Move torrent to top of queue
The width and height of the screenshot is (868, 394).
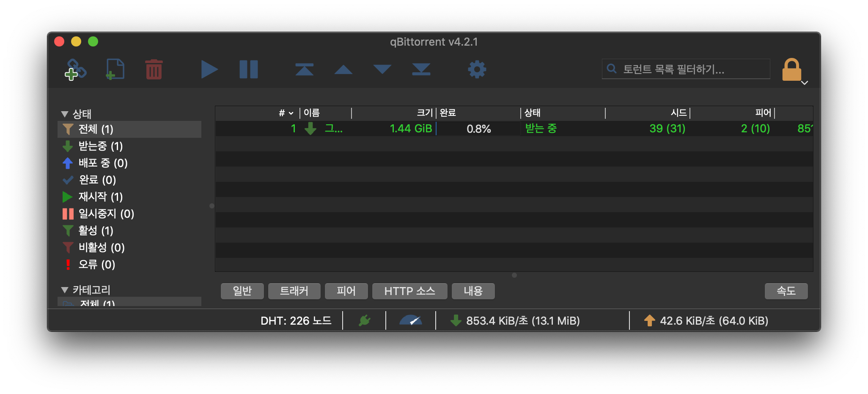pos(305,69)
